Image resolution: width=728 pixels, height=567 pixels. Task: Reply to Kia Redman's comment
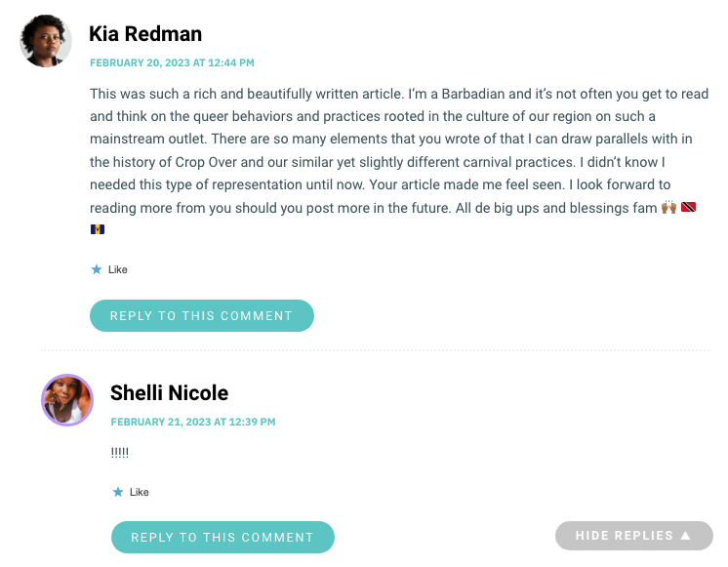tap(202, 316)
